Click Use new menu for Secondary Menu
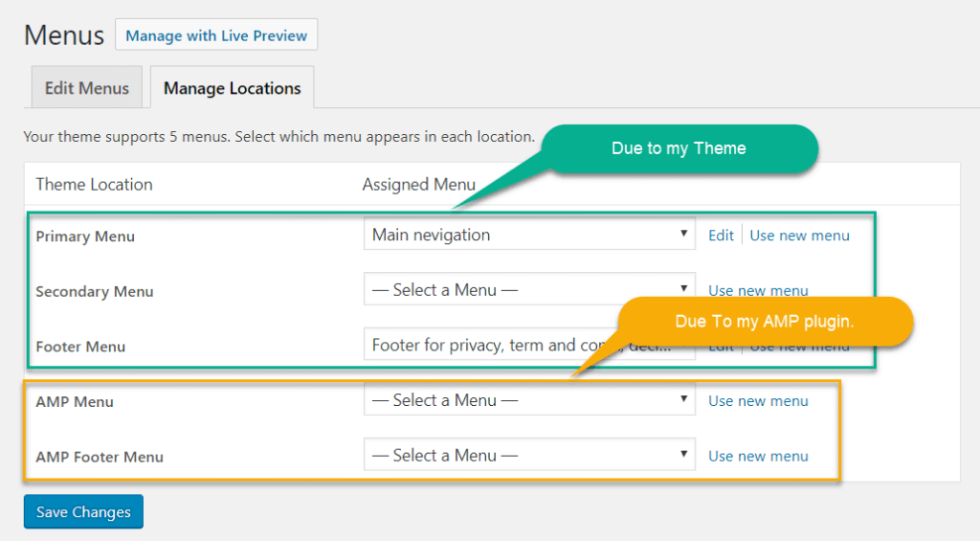Screen dimensions: 980x541 tap(758, 290)
